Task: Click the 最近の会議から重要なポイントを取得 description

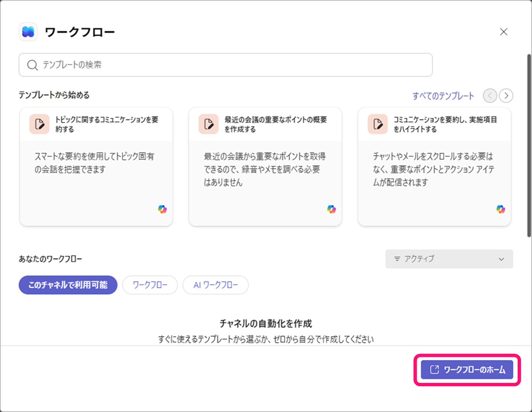Action: (x=265, y=169)
